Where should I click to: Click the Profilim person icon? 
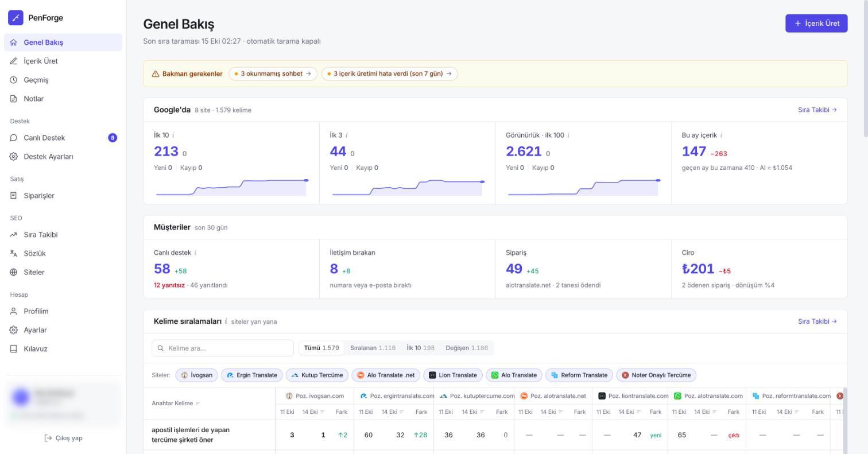14,312
